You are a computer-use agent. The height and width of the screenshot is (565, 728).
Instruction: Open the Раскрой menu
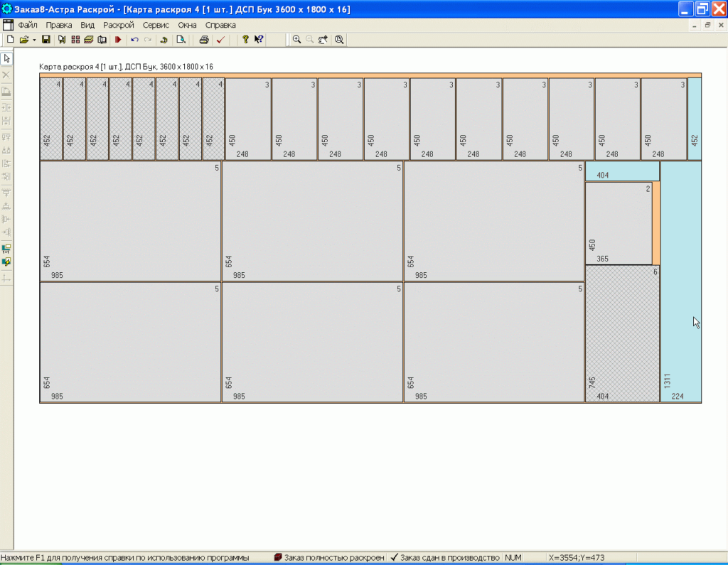[118, 25]
